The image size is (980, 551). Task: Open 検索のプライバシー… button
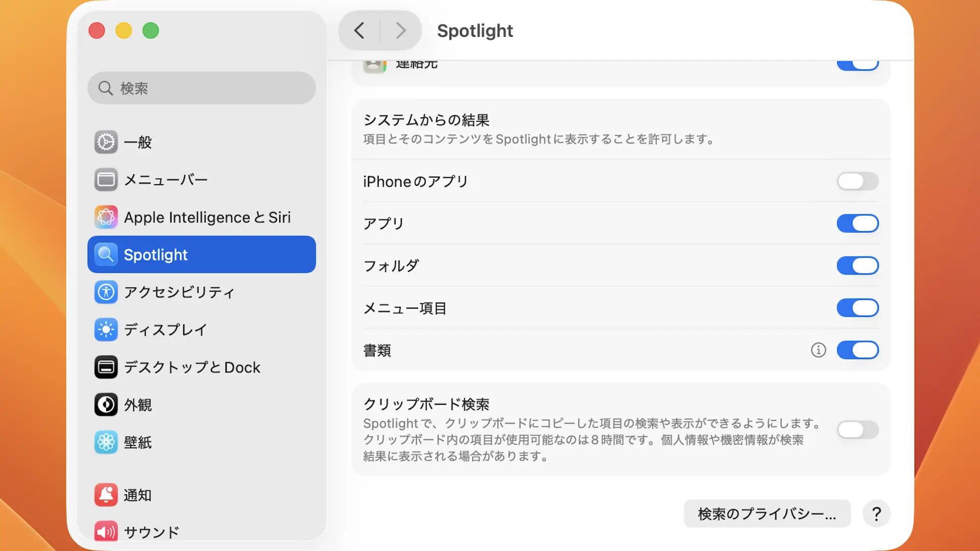767,514
